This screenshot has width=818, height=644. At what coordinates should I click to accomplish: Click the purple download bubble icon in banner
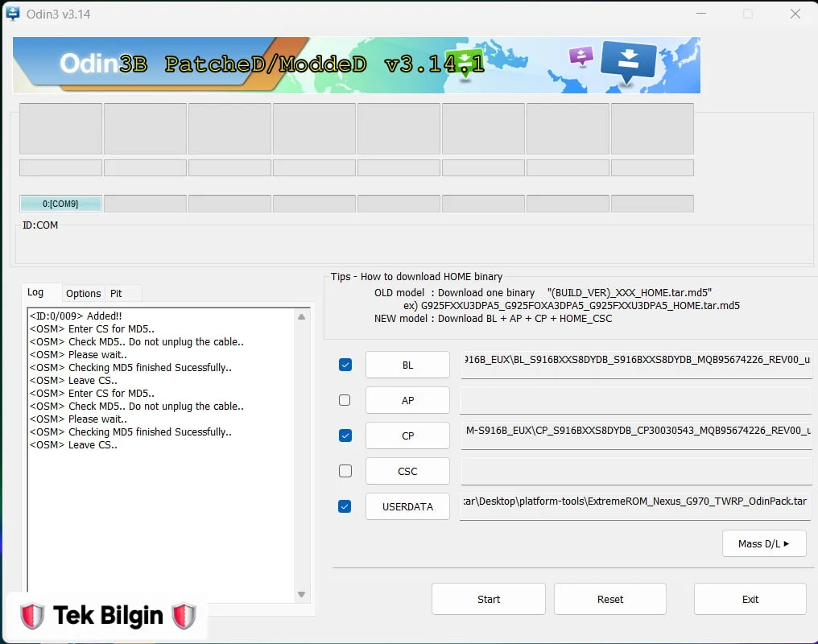(x=581, y=56)
